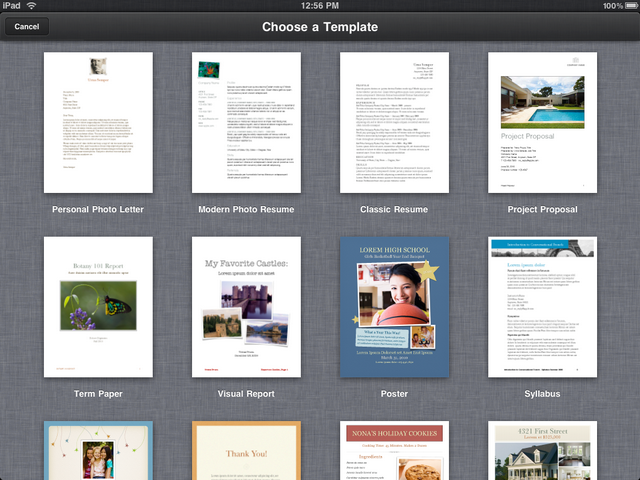
Task: Click the Visual Report label
Action: pyautogui.click(x=246, y=394)
